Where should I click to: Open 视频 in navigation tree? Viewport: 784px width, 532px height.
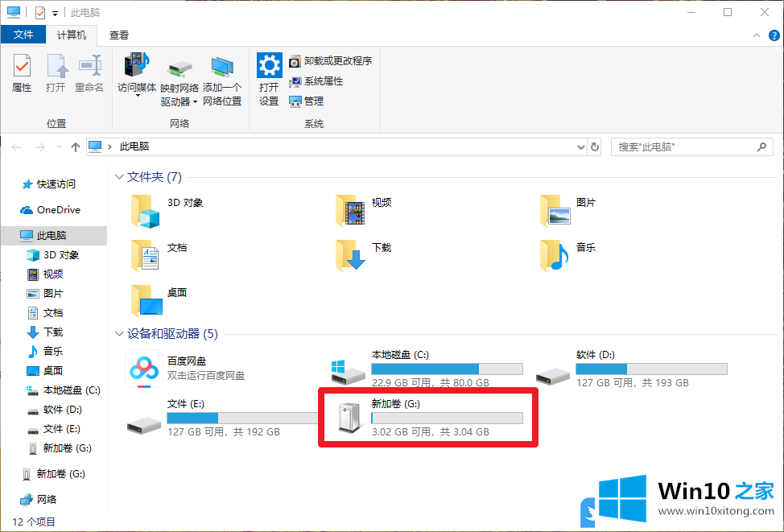[45, 274]
